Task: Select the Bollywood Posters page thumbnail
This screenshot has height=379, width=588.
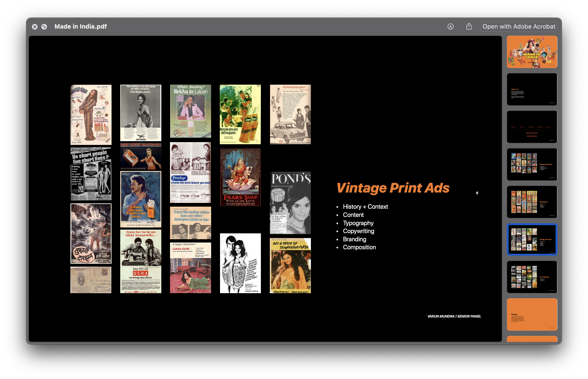Action: click(x=532, y=164)
